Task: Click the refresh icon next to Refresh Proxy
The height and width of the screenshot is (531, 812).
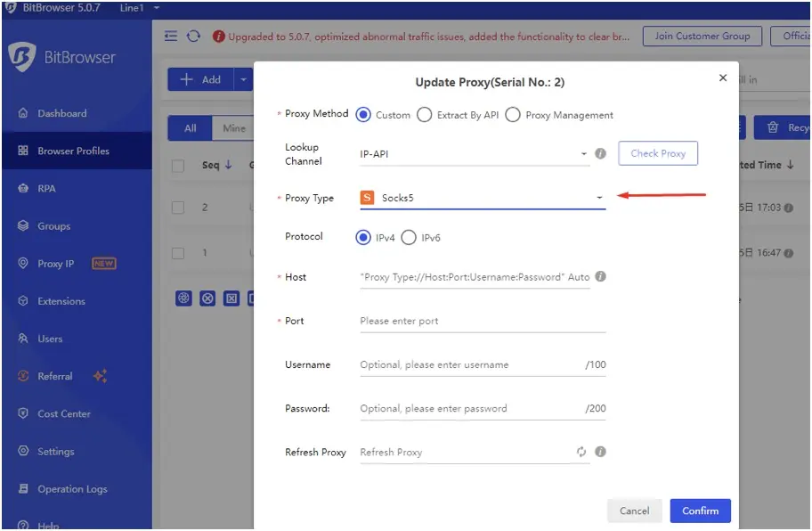Action: [581, 452]
